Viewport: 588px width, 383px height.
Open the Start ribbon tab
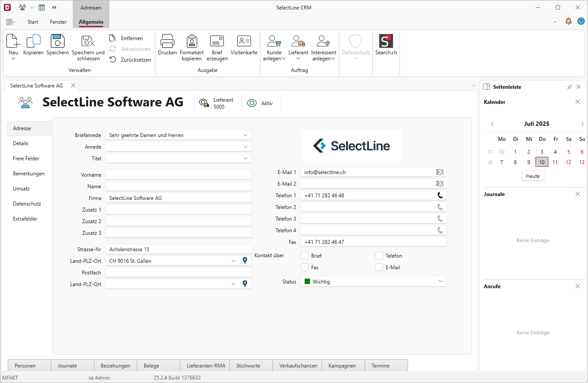pos(33,22)
